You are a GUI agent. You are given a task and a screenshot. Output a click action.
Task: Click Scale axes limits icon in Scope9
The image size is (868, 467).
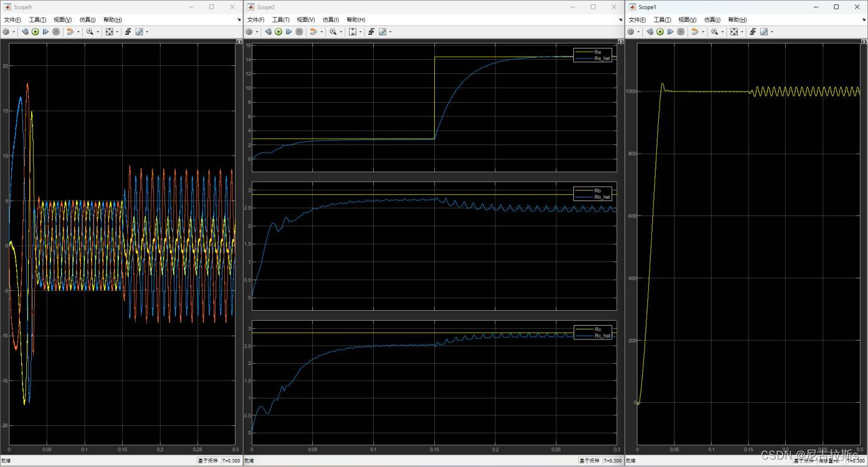(109, 32)
